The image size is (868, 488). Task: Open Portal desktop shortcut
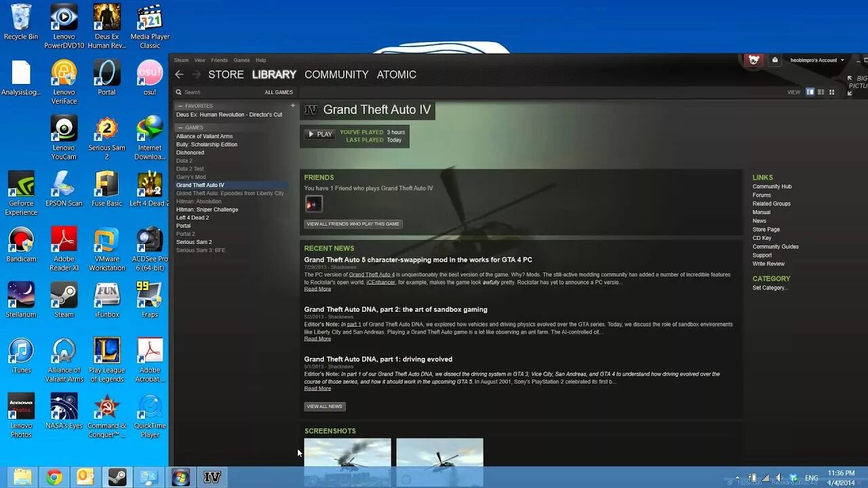tap(106, 77)
